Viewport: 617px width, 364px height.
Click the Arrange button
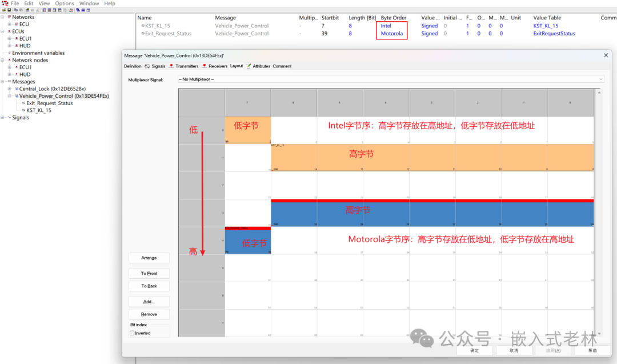[x=149, y=258]
